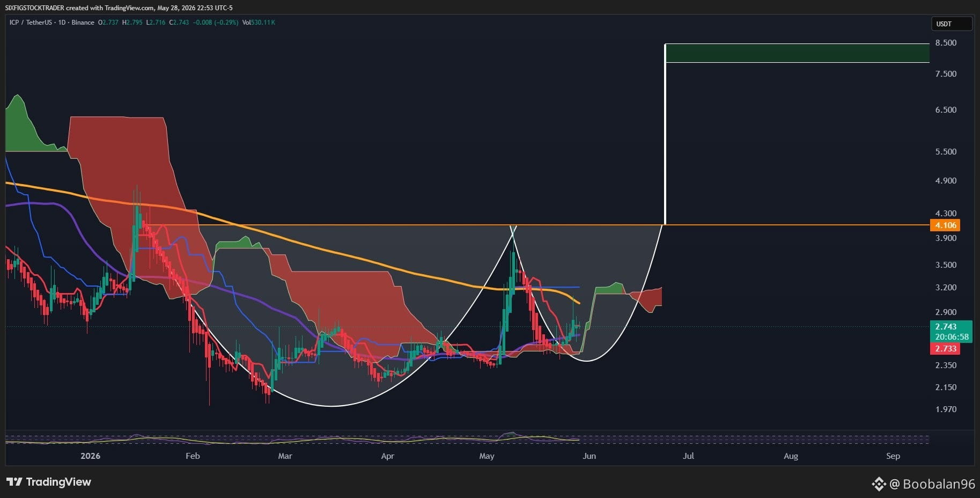Click the open value O2.737
980x498 pixels.
point(108,23)
